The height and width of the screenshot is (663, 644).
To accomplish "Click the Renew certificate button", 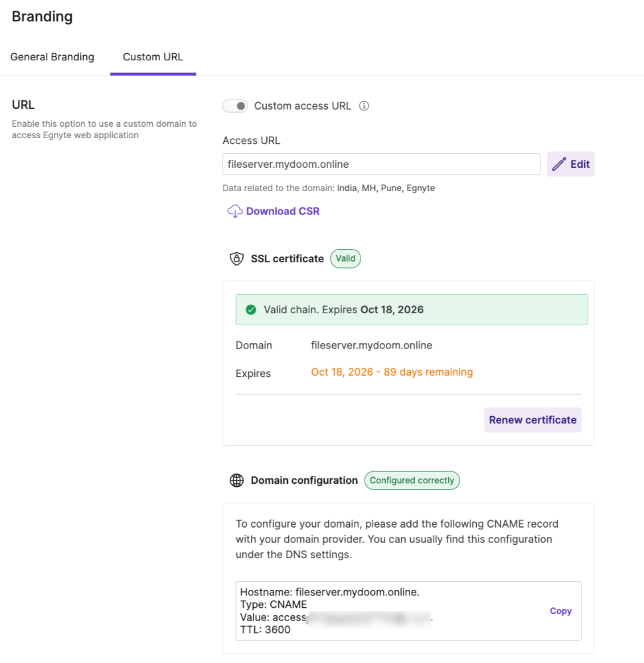I will pos(532,420).
